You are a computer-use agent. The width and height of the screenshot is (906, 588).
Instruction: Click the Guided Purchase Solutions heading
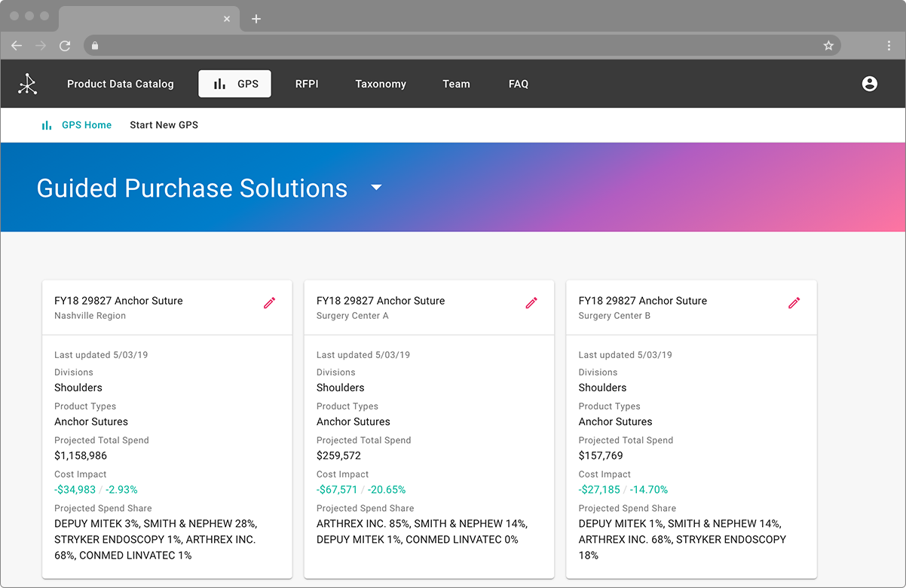(x=192, y=188)
